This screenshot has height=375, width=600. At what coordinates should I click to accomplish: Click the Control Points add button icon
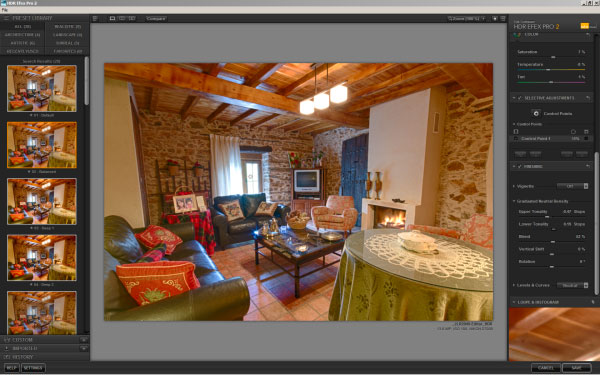coord(536,113)
